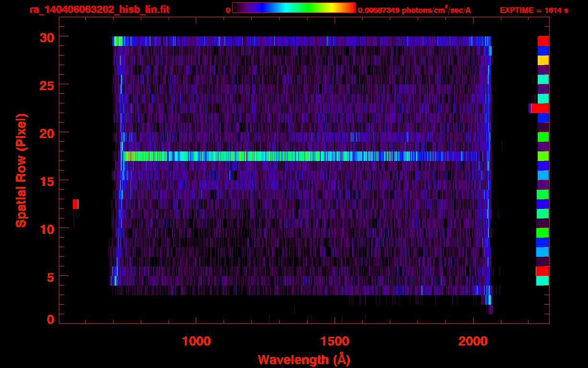Click the small red marker left of the spectrum
588x368 pixels.
(76, 204)
